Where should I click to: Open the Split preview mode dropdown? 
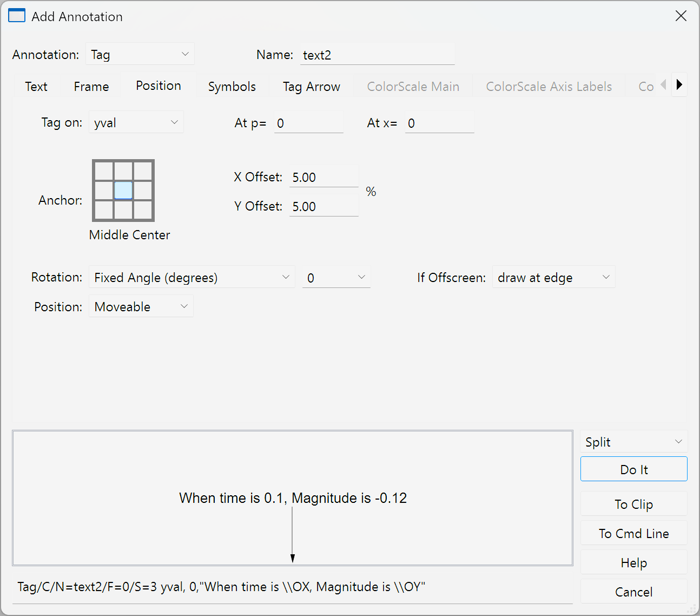coord(633,442)
